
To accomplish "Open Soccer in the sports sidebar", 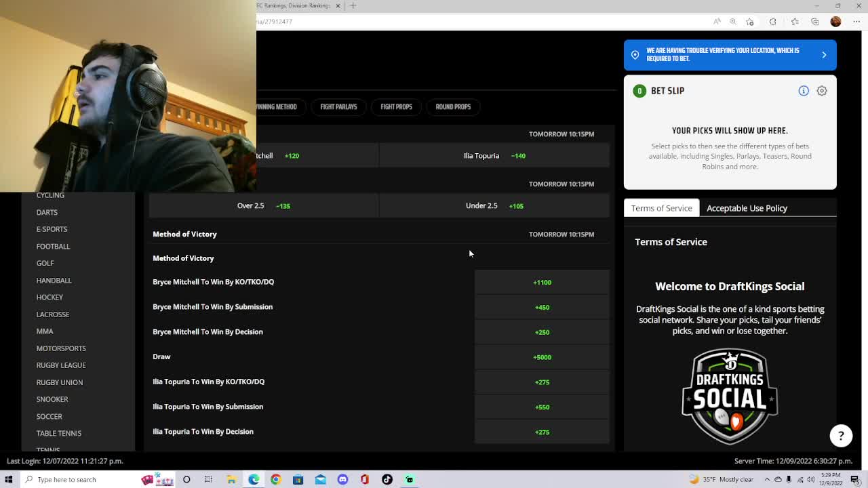I will click(49, 416).
